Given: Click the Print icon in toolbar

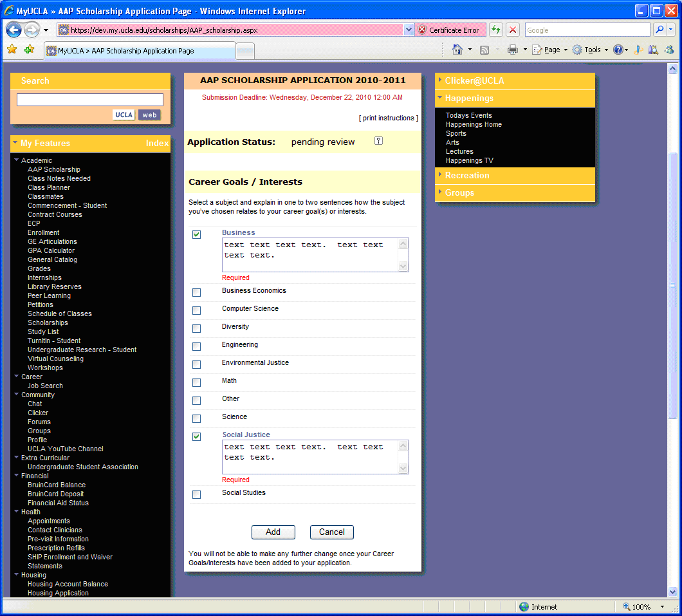Looking at the screenshot, I should [513, 50].
